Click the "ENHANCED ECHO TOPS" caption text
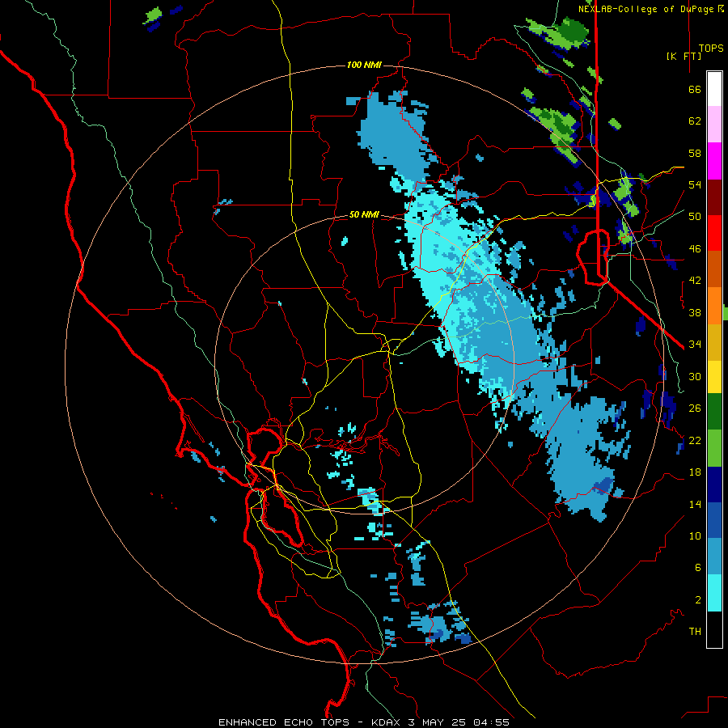Image resolution: width=728 pixels, height=728 pixels. (284, 722)
